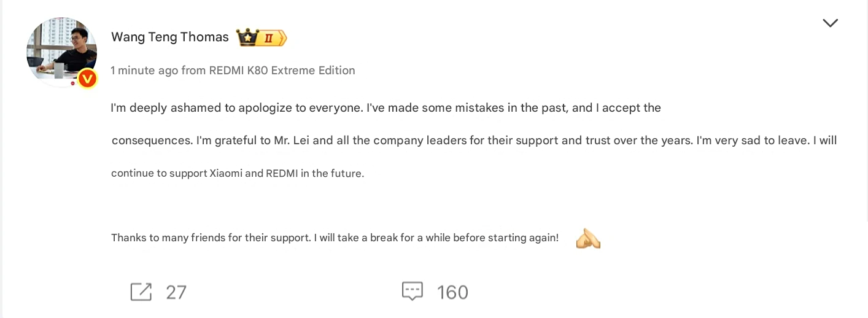Click the word "Xiaomi" in the post
Viewport: 868px width, 318px height.
pos(226,173)
